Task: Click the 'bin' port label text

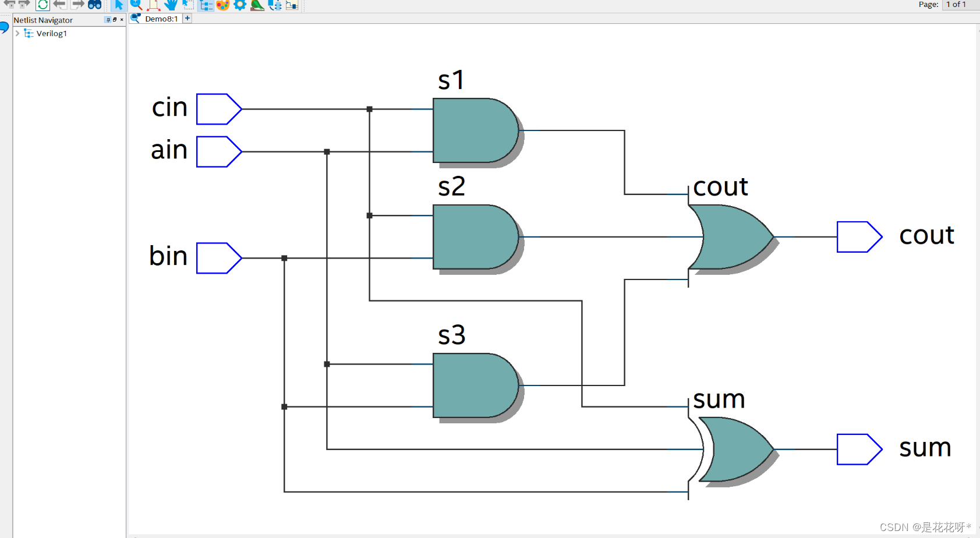Action: [x=168, y=256]
